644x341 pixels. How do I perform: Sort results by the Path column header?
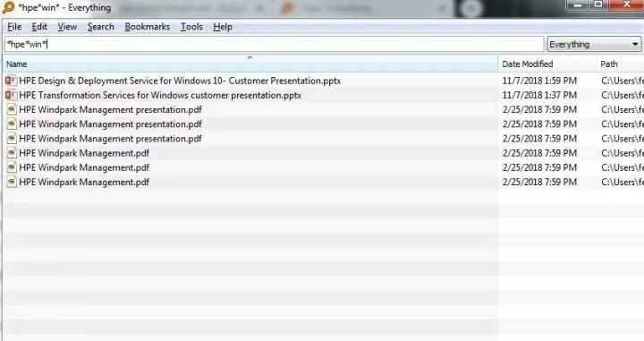pos(620,64)
